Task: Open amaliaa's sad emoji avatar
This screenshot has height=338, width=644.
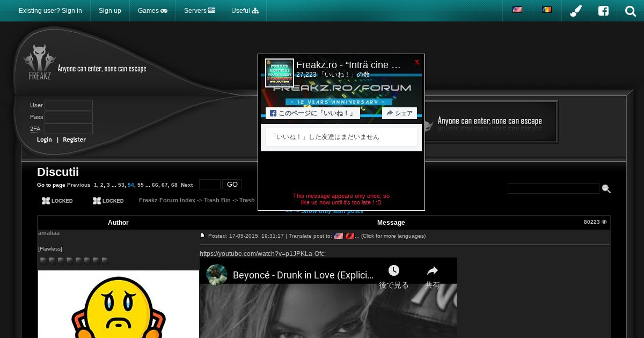Action: pos(118,304)
